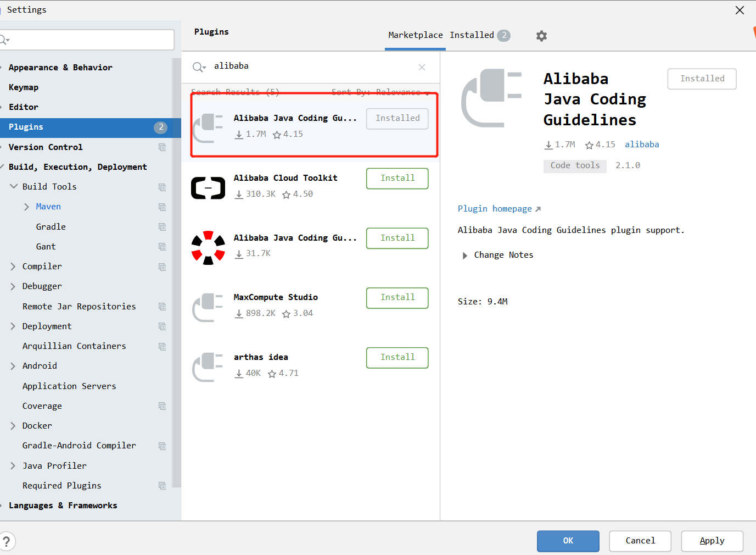Open search options magnifier in plugin search
The width and height of the screenshot is (756, 555).
coord(199,67)
